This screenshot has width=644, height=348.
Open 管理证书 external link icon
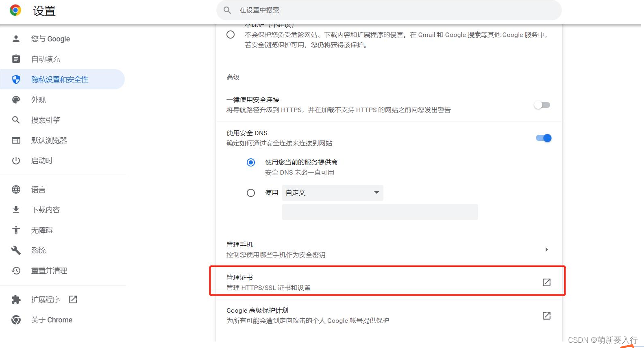coord(546,282)
